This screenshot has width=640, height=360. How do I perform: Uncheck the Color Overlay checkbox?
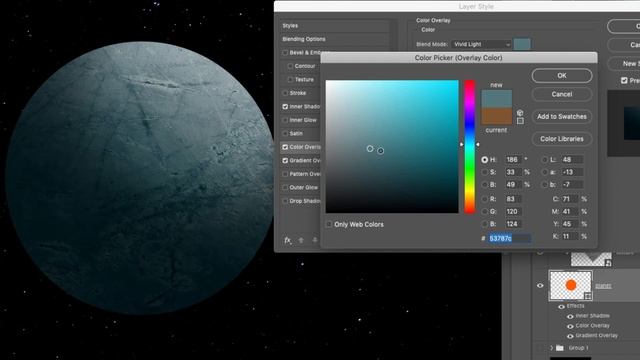(285, 147)
